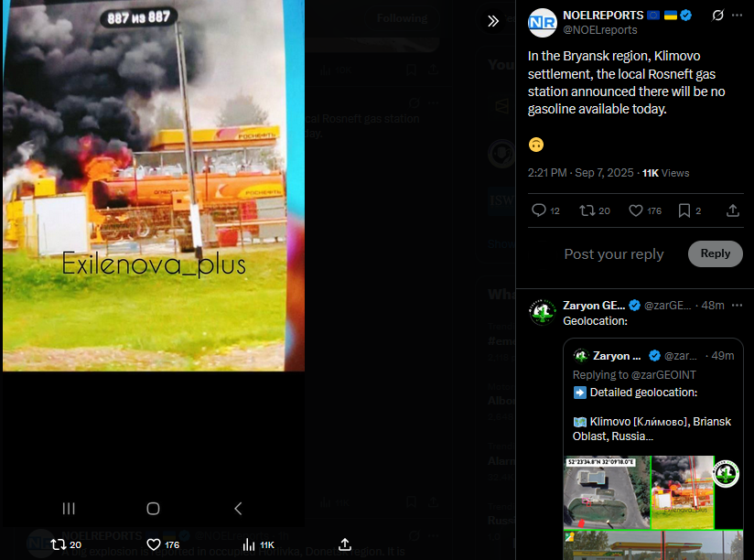Repost the tweet with 20 reposts in panel
The image size is (754, 560).
[x=595, y=210]
